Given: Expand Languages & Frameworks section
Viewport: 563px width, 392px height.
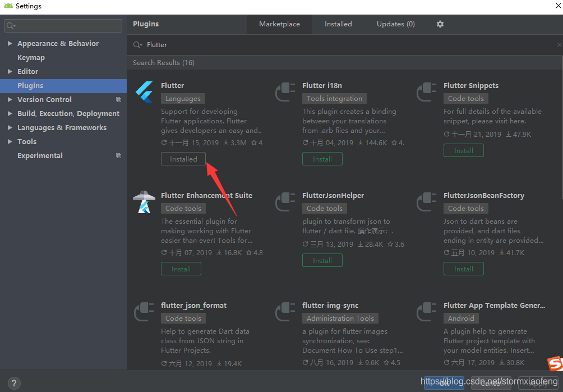Looking at the screenshot, I should (x=10, y=127).
